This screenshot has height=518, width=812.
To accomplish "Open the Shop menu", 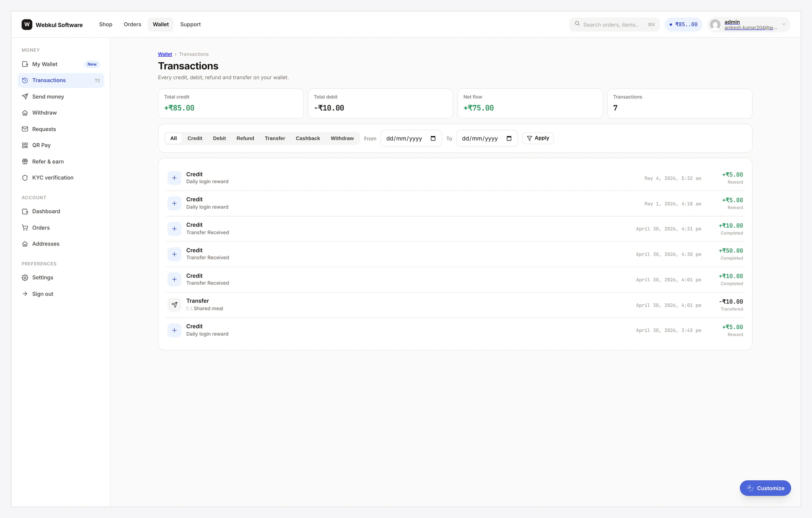I will [106, 25].
